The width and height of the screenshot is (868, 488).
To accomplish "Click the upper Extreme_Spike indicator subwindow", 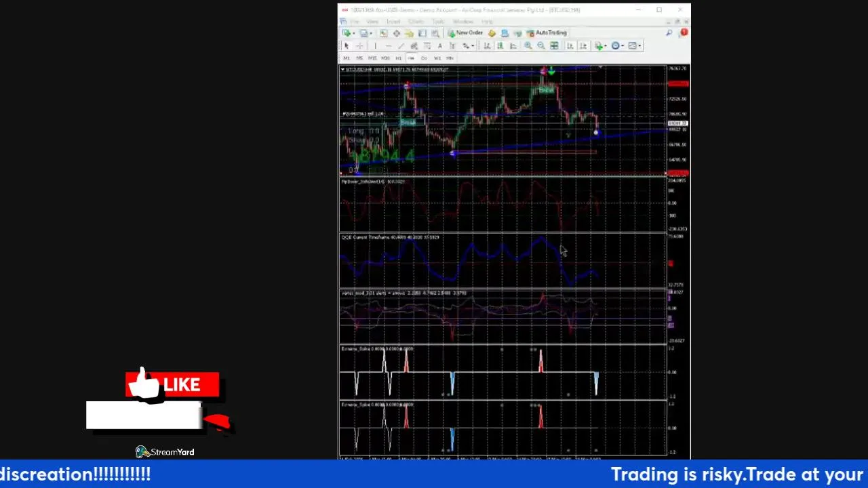I will pyautogui.click(x=502, y=372).
